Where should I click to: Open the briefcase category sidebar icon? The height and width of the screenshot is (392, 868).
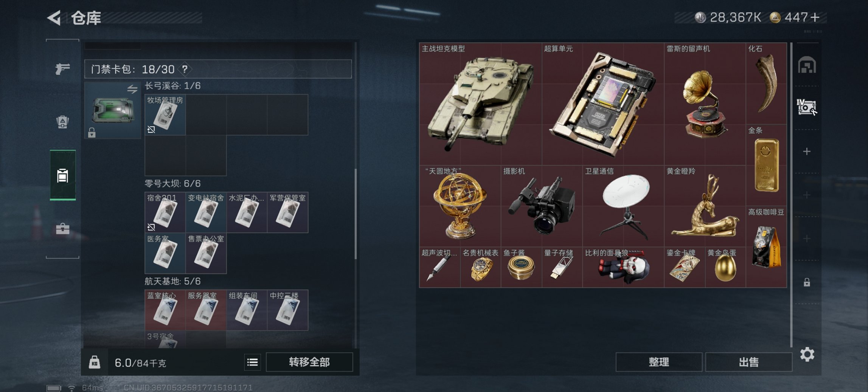[x=62, y=229]
